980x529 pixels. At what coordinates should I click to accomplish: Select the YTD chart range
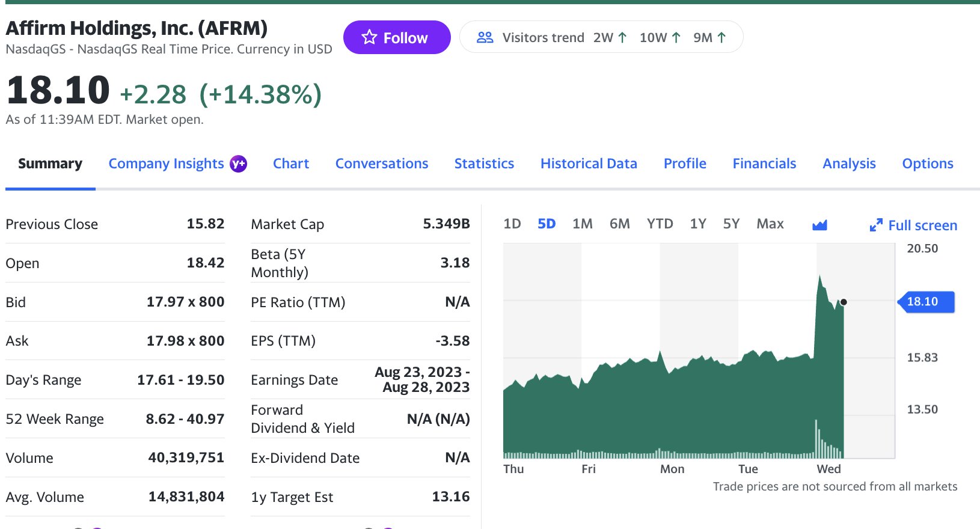[x=660, y=224]
